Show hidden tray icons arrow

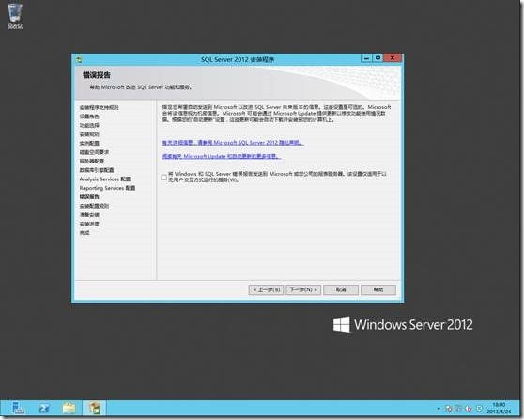point(439,409)
